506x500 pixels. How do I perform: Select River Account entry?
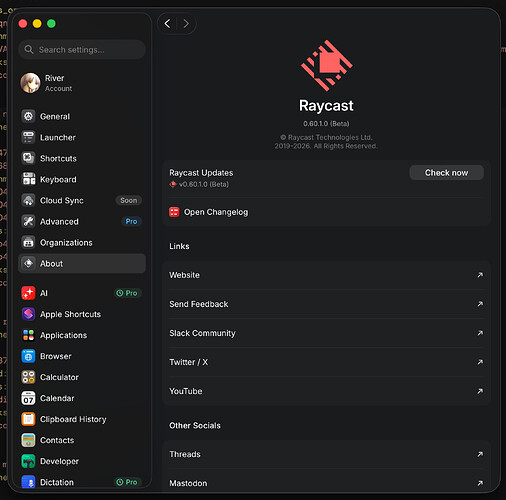tap(82, 83)
